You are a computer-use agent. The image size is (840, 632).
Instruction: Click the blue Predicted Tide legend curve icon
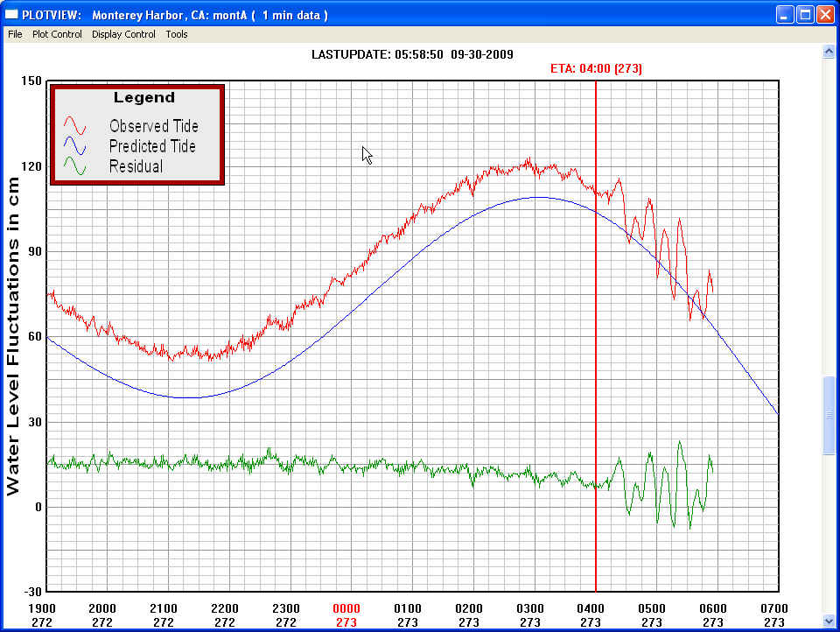click(x=74, y=146)
